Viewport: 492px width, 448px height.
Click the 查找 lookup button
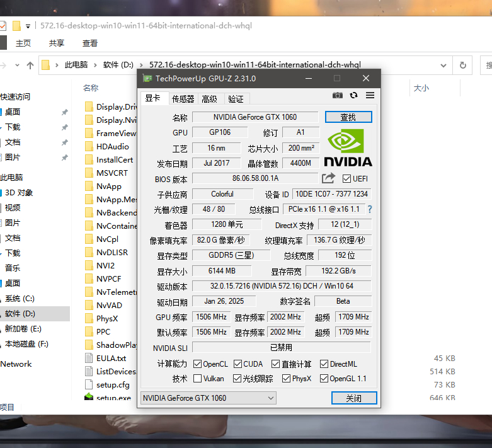coord(348,117)
